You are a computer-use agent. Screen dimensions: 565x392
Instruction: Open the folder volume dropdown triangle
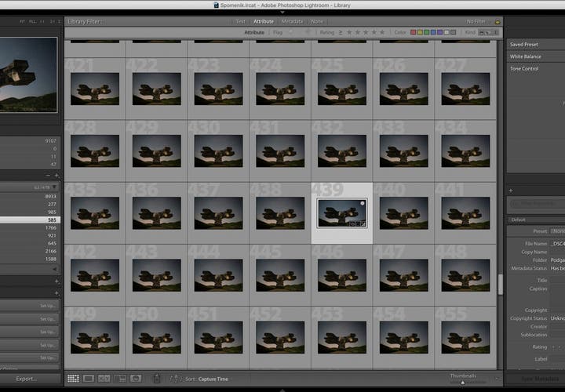click(54, 187)
